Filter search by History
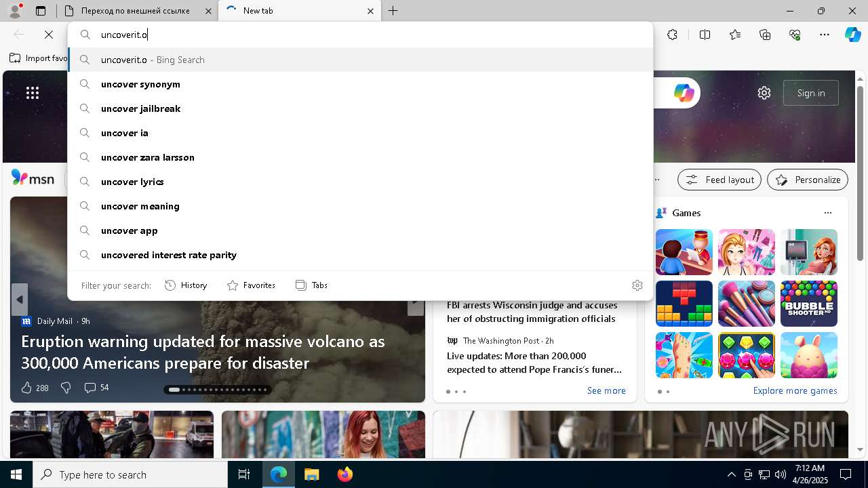The height and width of the screenshot is (488, 868). [x=186, y=285]
